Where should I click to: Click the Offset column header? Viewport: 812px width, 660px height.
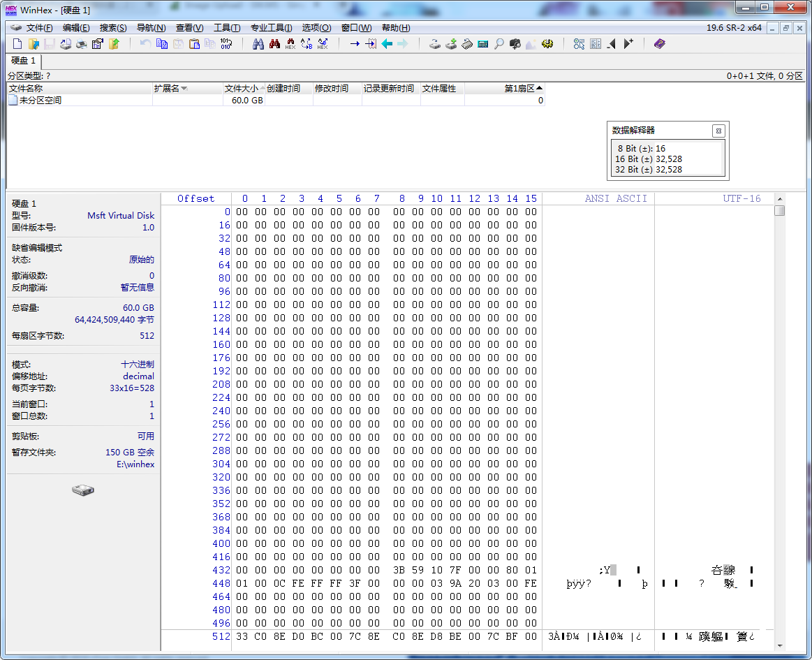[x=195, y=198]
